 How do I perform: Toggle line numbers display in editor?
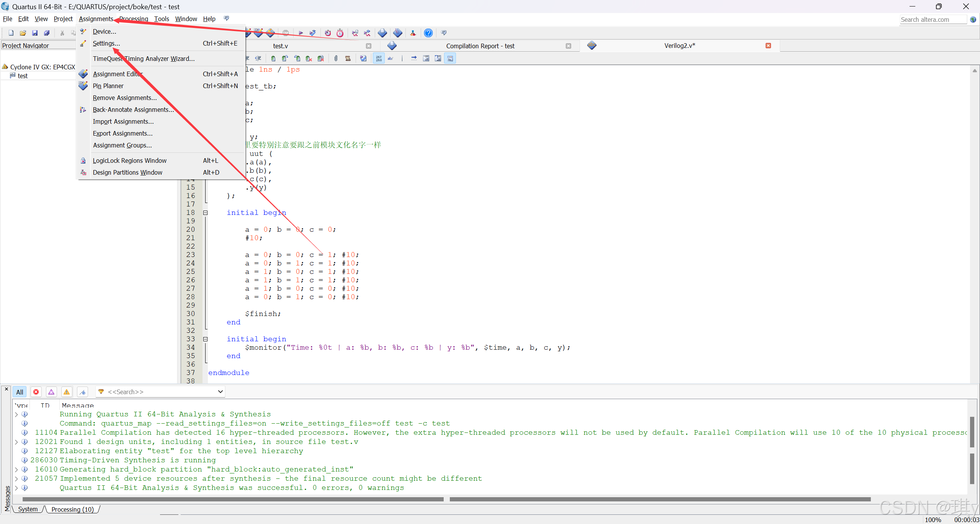click(x=379, y=58)
